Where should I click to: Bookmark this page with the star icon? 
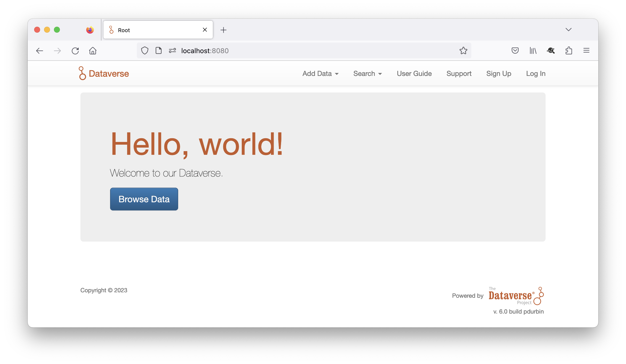coord(463,51)
